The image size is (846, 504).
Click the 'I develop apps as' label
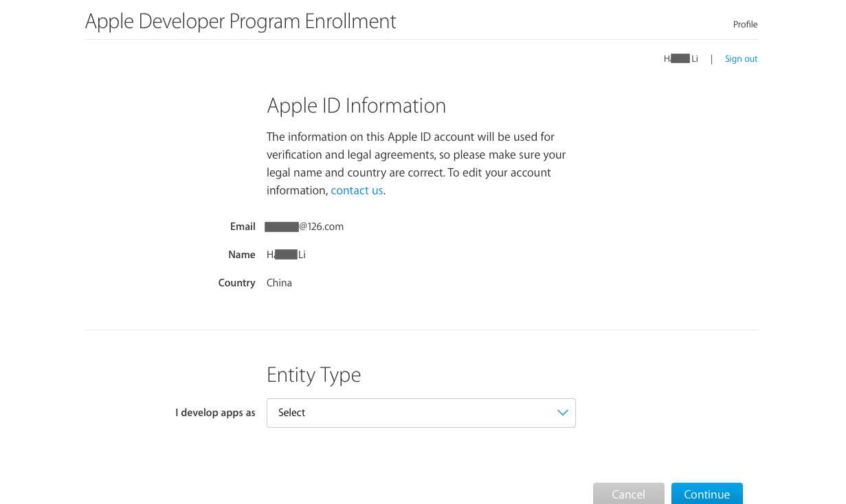click(215, 413)
